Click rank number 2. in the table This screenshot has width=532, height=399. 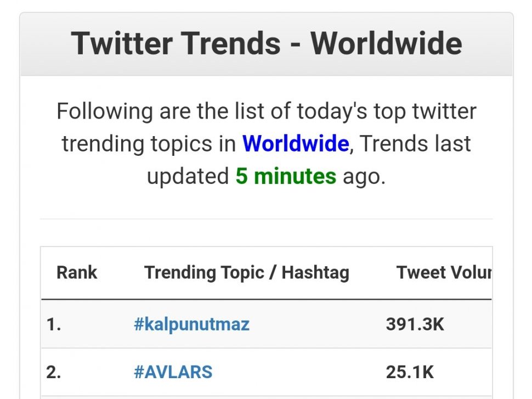[54, 372]
